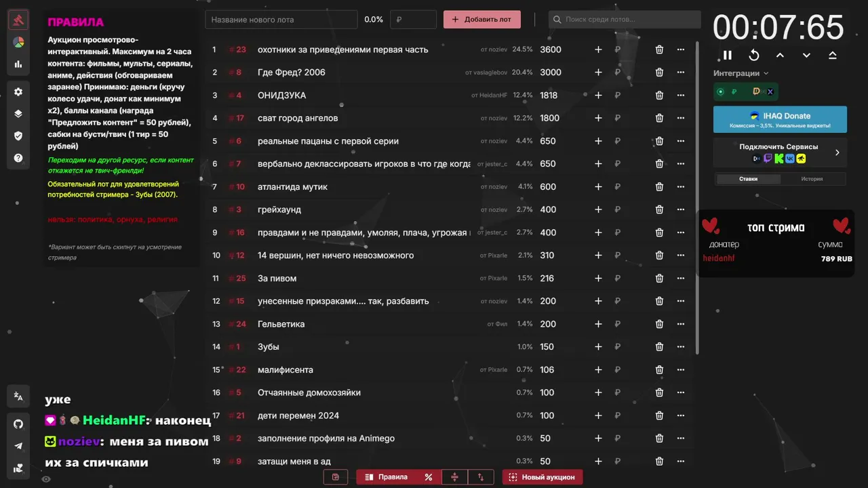Toggle visibility eye icon at bottom left
This screenshot has width=868, height=488.
pos(46,479)
